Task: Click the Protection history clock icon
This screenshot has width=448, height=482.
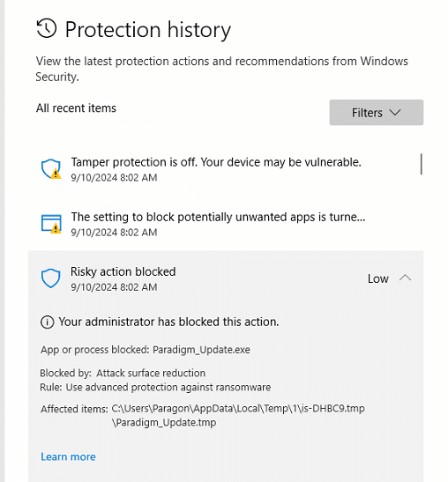Action: (47, 28)
